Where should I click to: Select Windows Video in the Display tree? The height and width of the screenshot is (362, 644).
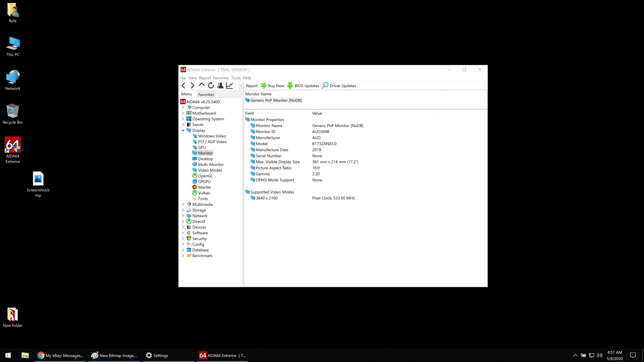pyautogui.click(x=209, y=136)
